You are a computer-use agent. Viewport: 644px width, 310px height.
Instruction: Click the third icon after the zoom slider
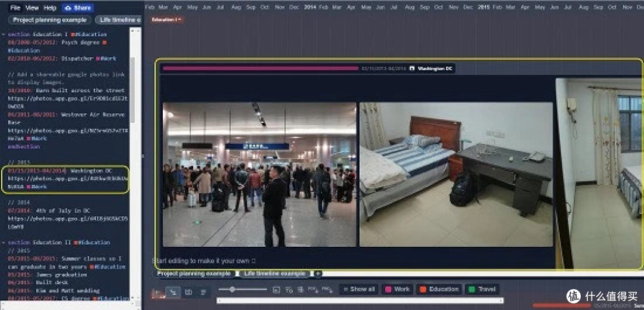click(301, 290)
